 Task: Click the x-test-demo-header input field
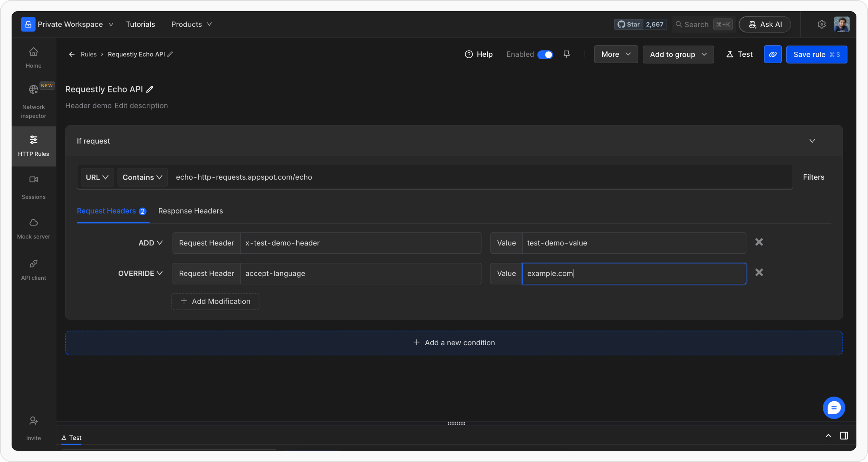coord(360,243)
